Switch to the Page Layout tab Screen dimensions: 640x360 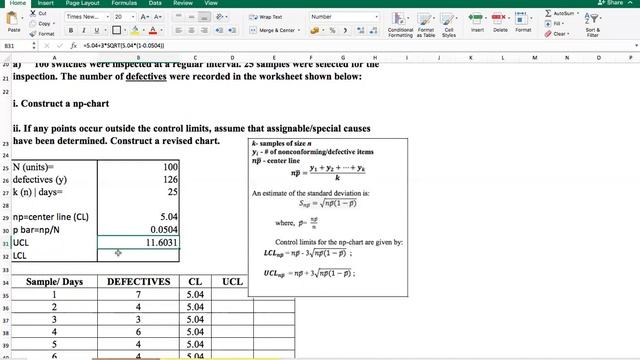click(82, 3)
